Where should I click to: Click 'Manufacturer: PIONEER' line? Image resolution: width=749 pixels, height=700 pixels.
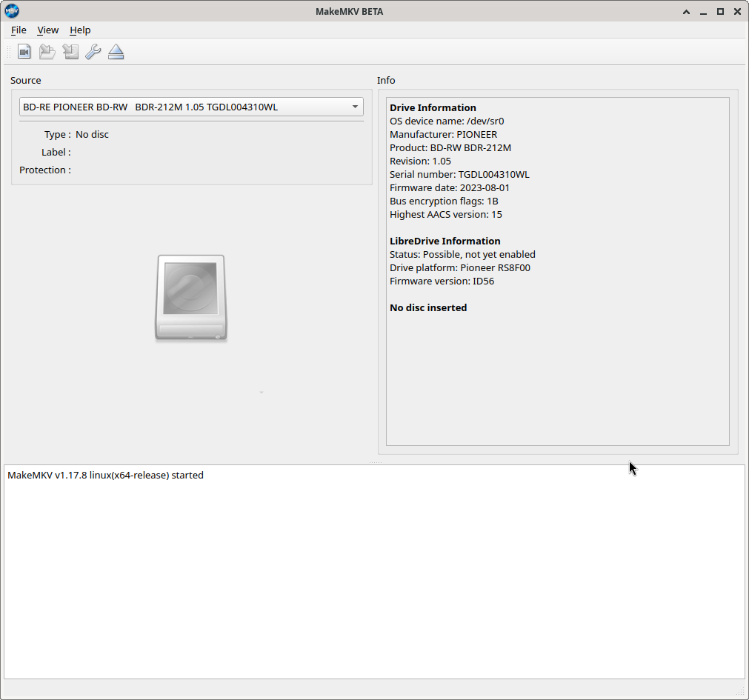[443, 134]
